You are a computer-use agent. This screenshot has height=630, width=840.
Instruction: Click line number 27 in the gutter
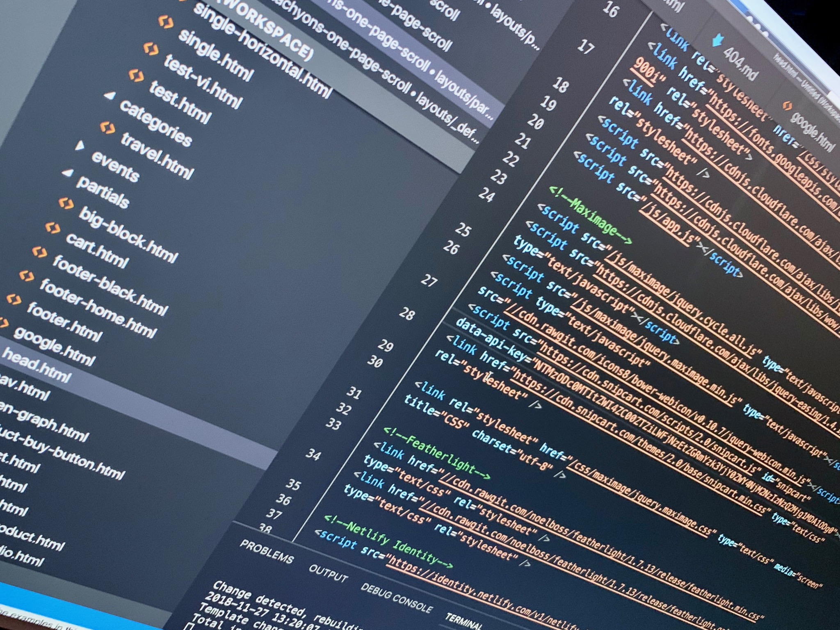[429, 280]
